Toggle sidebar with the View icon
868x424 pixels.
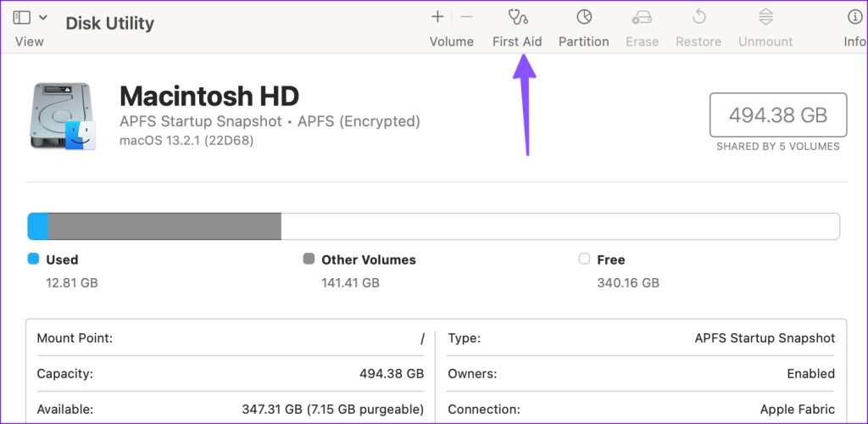[22, 17]
